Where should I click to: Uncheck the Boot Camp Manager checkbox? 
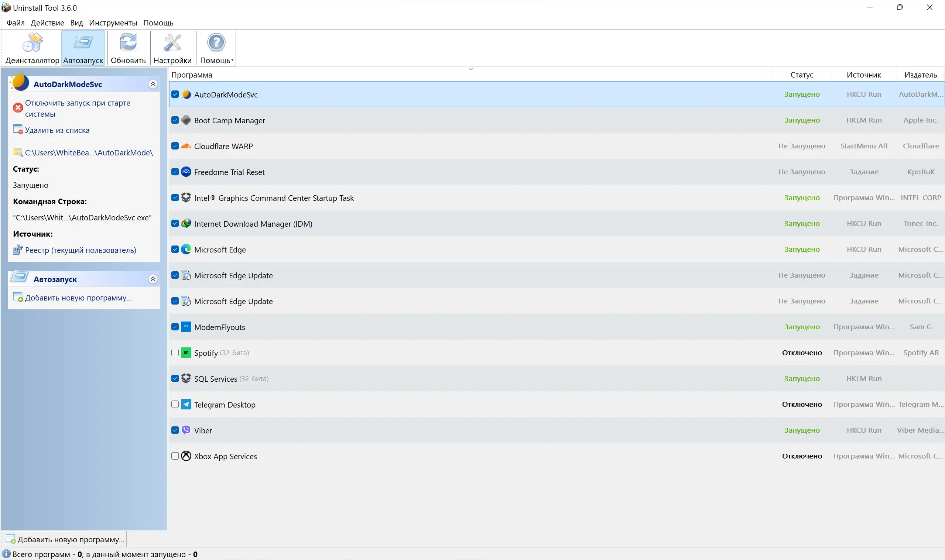175,120
